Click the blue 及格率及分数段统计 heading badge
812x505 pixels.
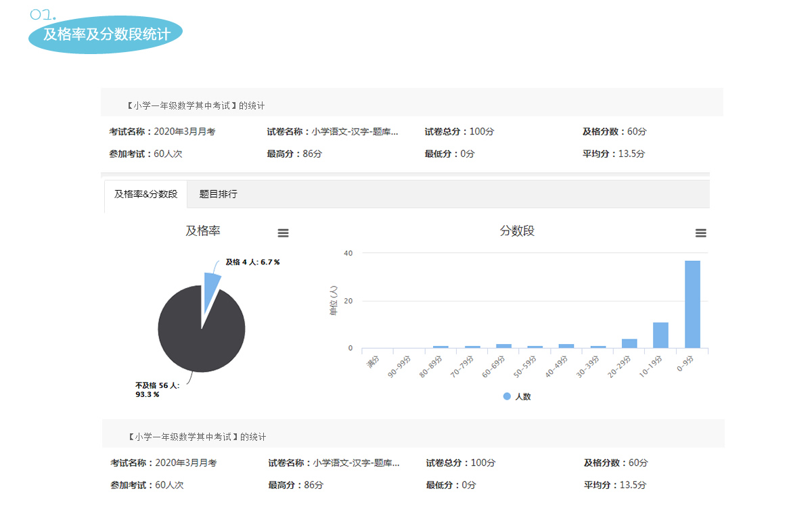pyautogui.click(x=106, y=34)
